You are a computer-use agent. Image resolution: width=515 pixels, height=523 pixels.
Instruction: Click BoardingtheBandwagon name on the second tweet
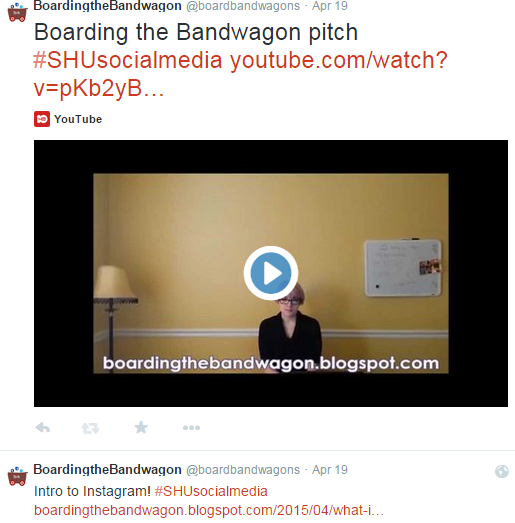pos(107,470)
